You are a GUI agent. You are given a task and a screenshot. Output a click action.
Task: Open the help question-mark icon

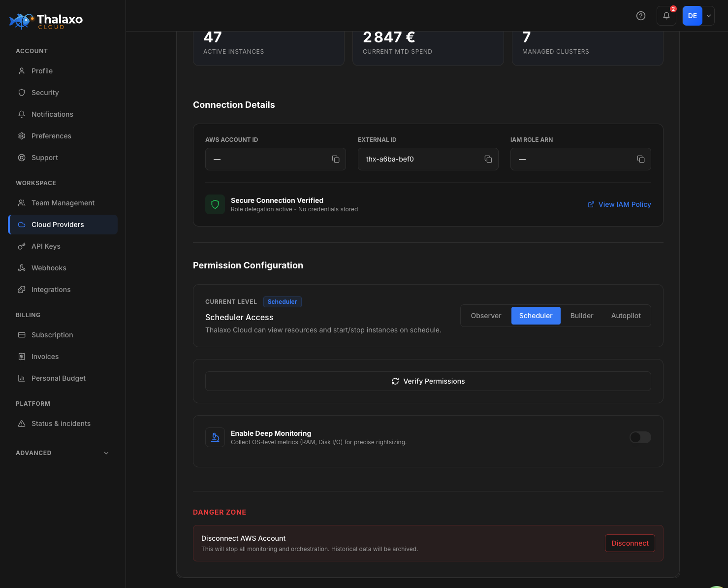point(641,16)
